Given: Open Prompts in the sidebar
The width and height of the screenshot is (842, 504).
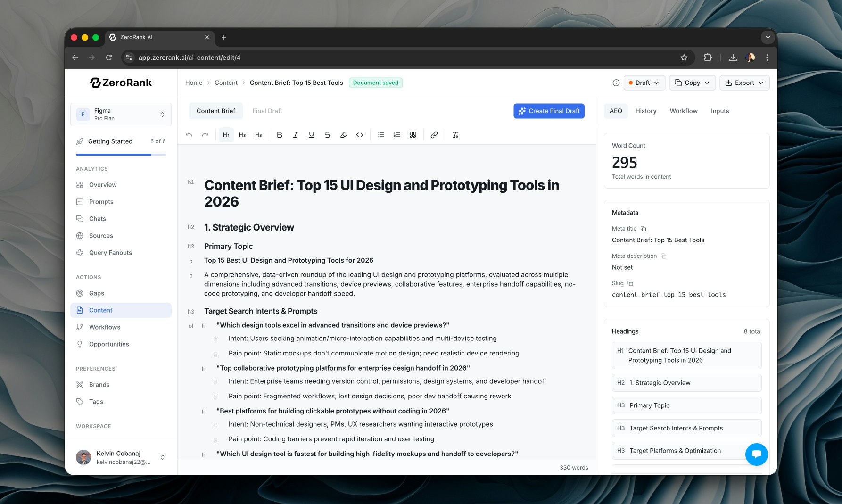Looking at the screenshot, I should click(x=121, y=202).
